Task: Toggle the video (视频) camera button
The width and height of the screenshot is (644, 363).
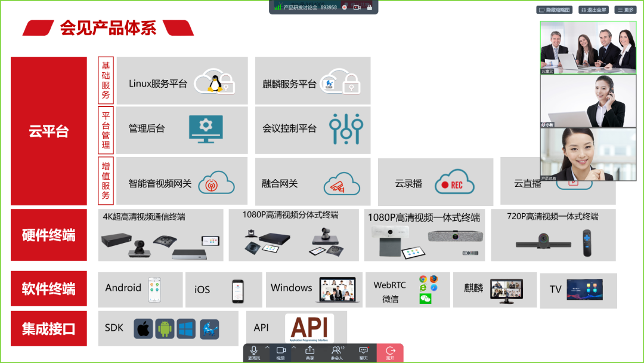Action: pos(280,352)
